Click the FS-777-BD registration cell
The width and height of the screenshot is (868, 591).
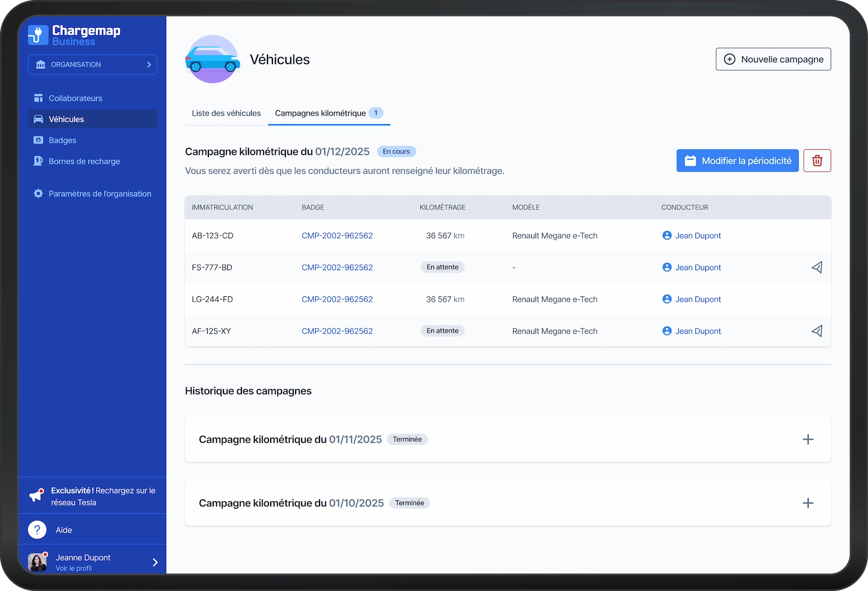[x=212, y=268]
